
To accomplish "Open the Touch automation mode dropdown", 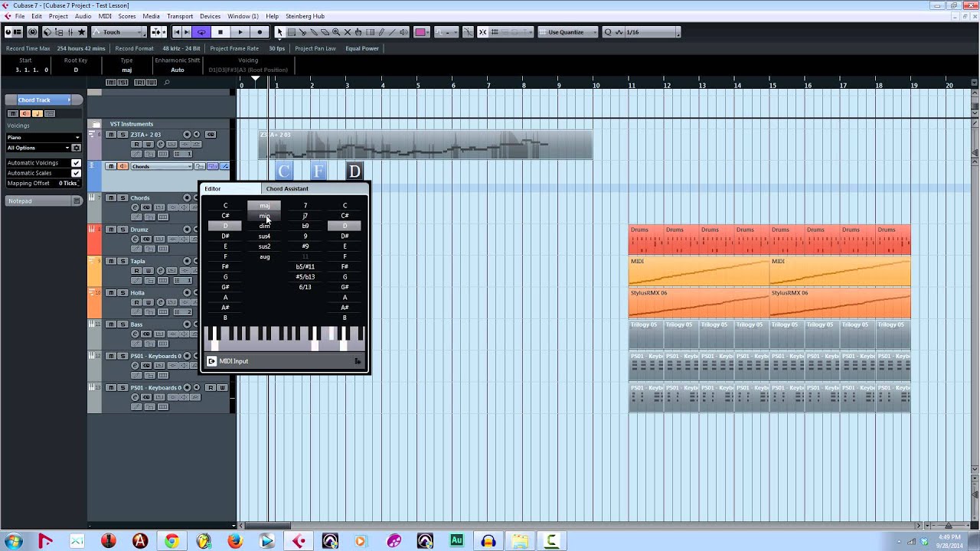I will (x=119, y=32).
